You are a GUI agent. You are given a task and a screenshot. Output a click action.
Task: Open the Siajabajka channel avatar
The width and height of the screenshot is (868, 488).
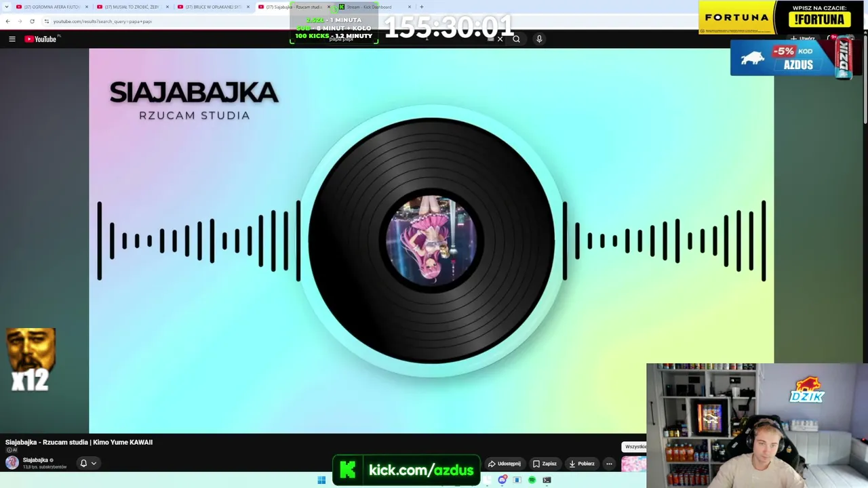12,463
